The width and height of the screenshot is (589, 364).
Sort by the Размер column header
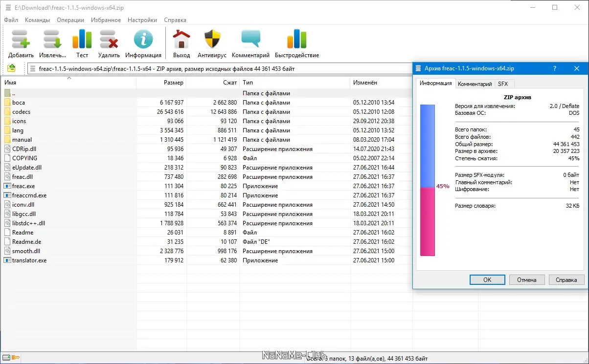[161, 83]
